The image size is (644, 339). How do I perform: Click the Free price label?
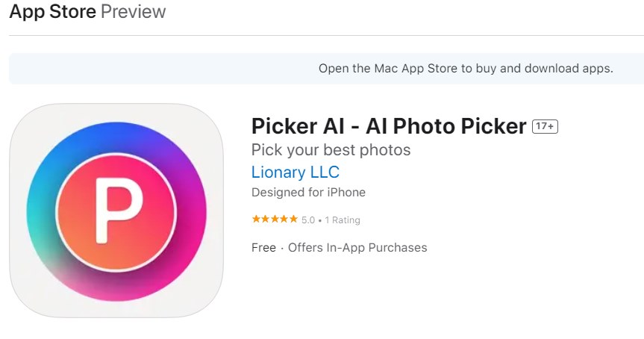263,247
